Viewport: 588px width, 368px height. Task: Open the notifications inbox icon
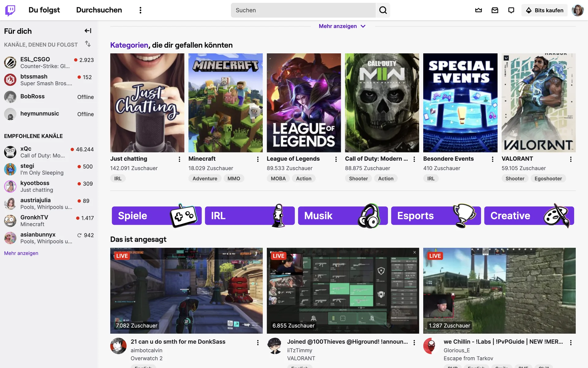tap(495, 10)
